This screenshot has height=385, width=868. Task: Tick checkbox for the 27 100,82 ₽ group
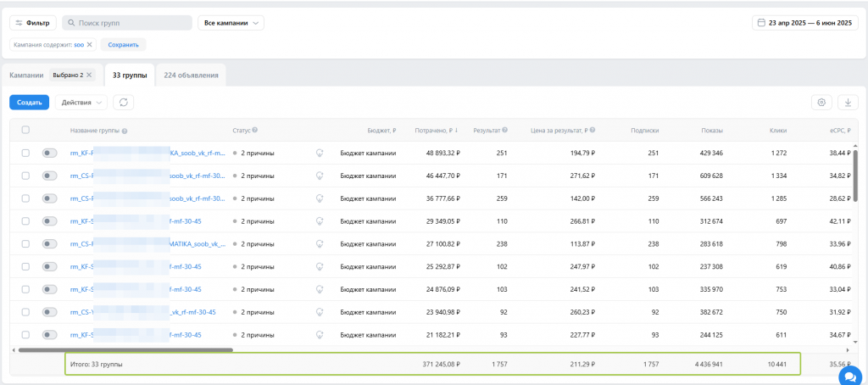[x=25, y=243]
